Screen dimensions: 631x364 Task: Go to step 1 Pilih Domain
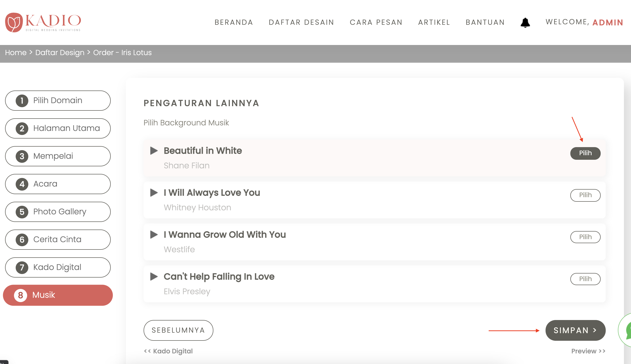click(x=58, y=101)
